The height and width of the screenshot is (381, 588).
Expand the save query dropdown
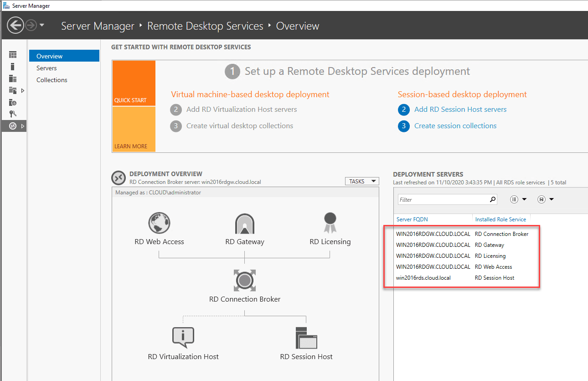pos(545,199)
